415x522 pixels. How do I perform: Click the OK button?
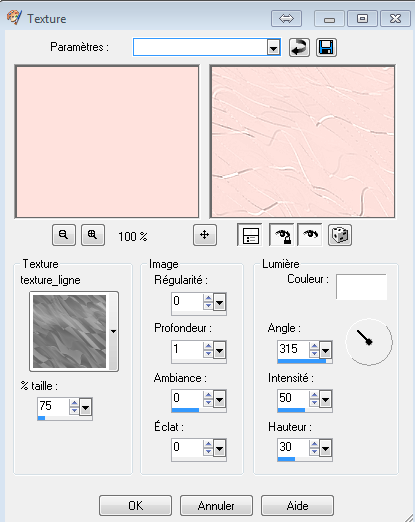pos(135,505)
